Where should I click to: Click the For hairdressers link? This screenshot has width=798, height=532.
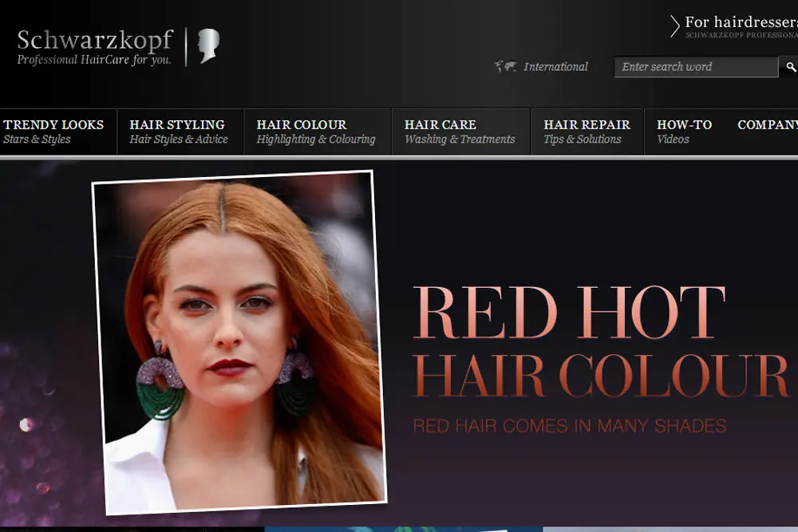coord(741,23)
